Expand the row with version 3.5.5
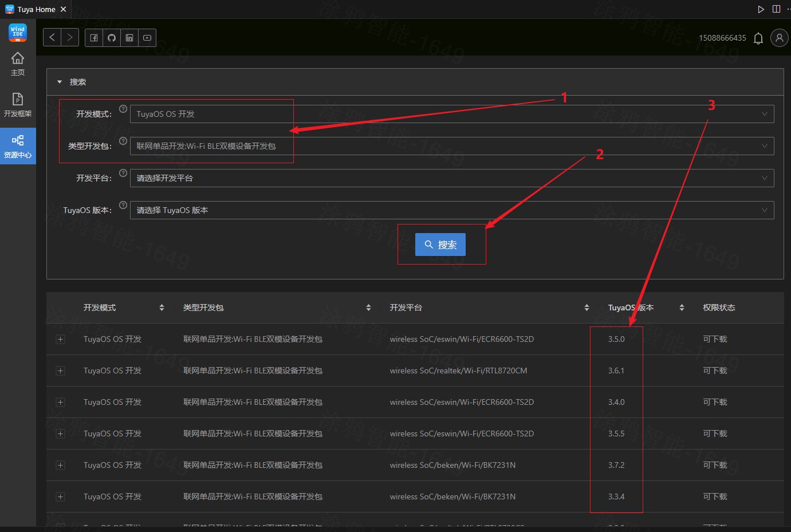791x532 pixels. (x=60, y=434)
